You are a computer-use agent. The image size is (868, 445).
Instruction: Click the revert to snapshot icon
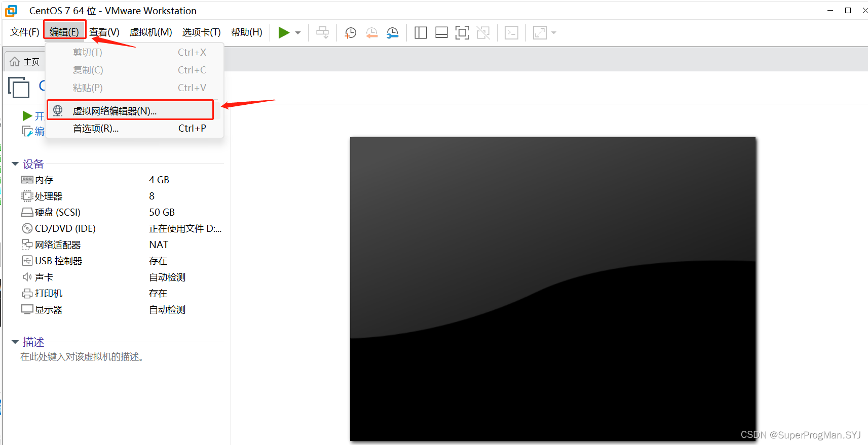(371, 33)
